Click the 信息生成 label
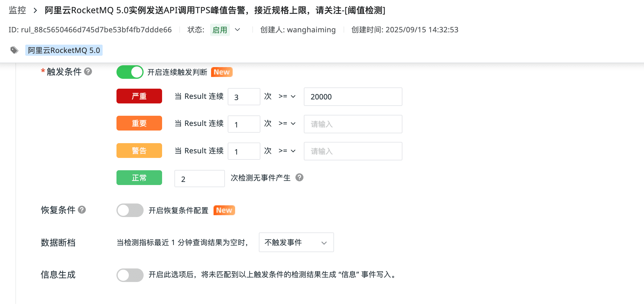The height and width of the screenshot is (306, 644). coord(58,275)
